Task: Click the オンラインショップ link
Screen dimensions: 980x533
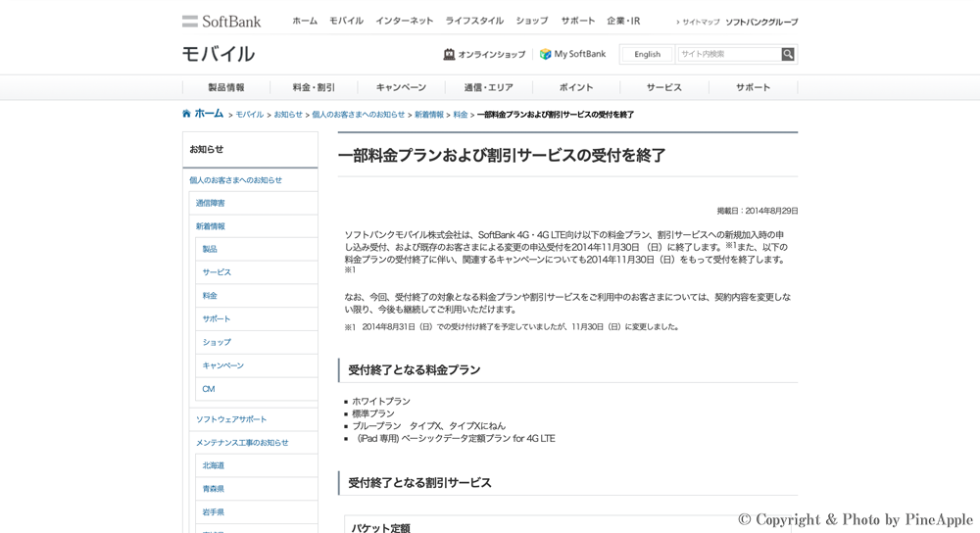Action: pyautogui.click(x=491, y=54)
